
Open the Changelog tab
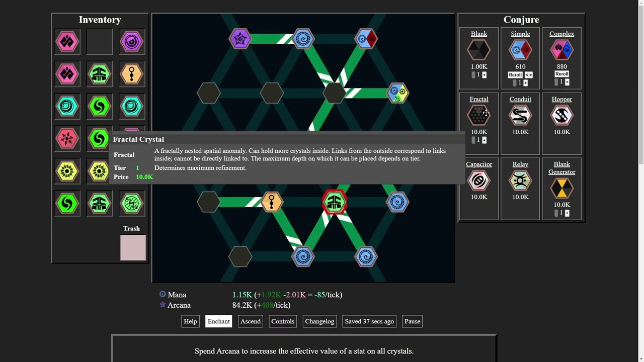pos(319,321)
